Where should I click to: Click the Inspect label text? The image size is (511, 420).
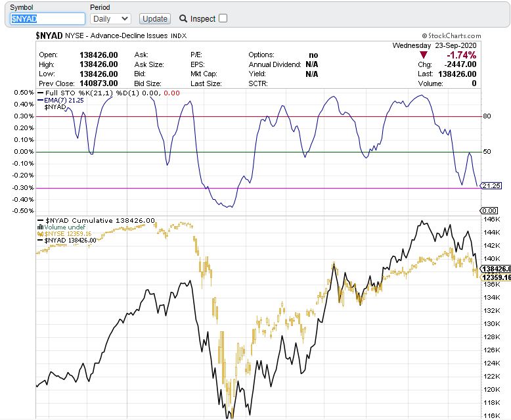point(203,19)
